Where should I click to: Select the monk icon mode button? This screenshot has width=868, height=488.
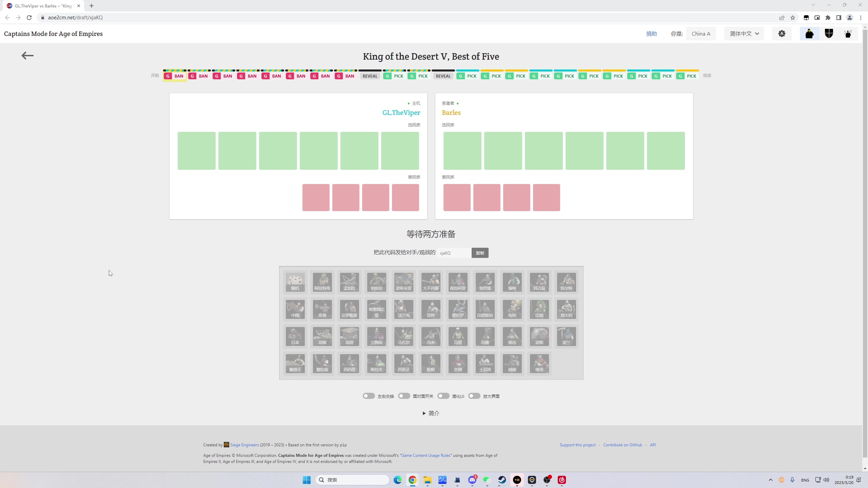(809, 34)
